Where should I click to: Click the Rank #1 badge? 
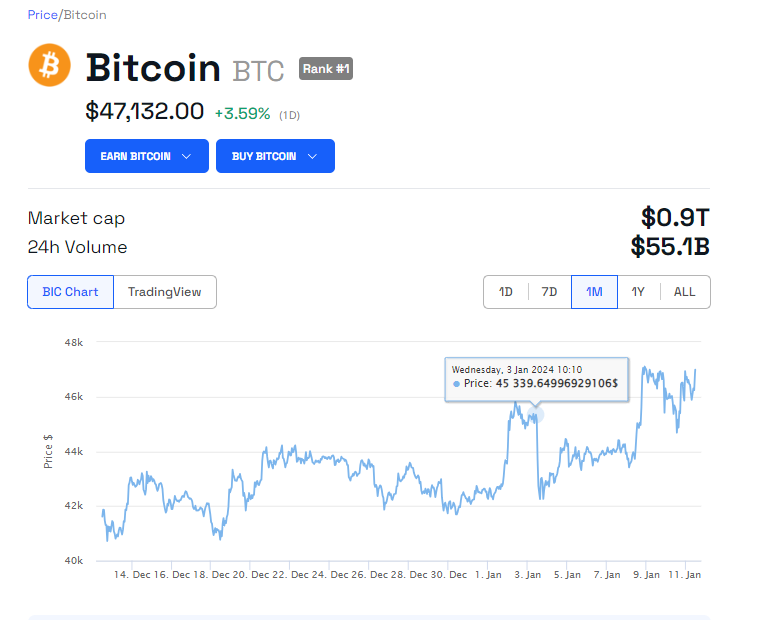[x=326, y=69]
